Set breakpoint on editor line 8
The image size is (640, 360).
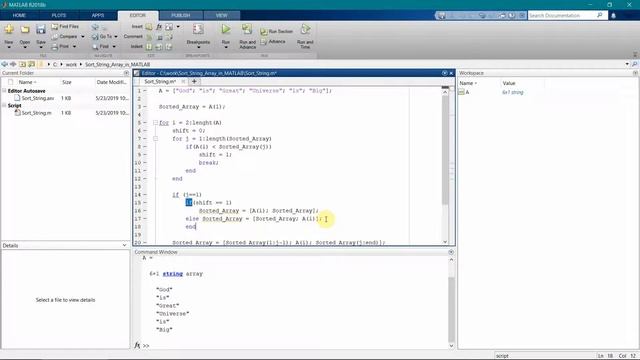coord(145,147)
